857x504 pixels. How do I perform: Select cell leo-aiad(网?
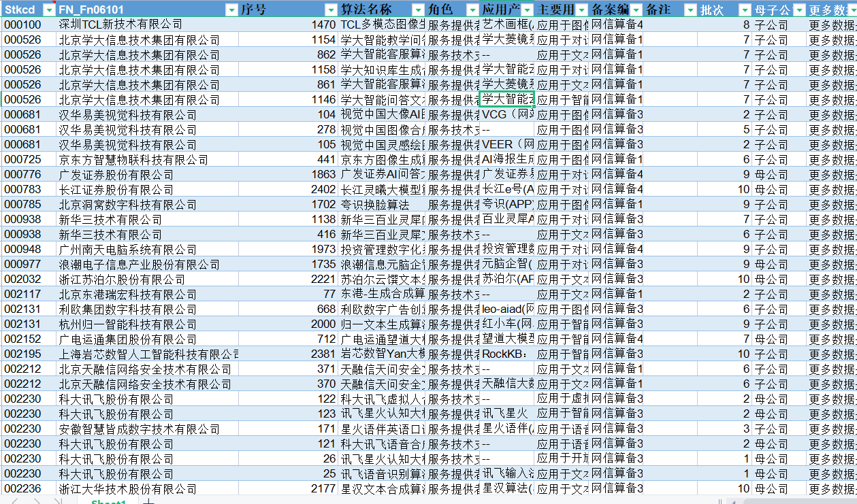click(506, 309)
